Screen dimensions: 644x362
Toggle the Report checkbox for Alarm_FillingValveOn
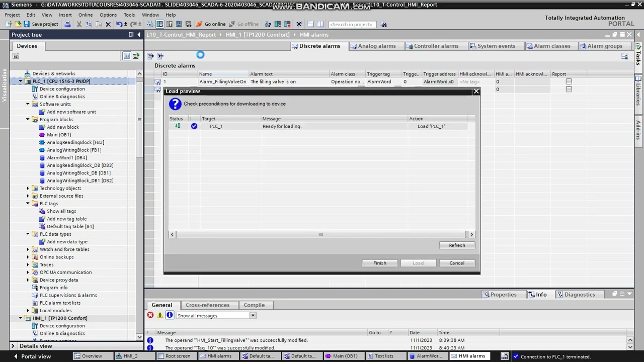(569, 81)
